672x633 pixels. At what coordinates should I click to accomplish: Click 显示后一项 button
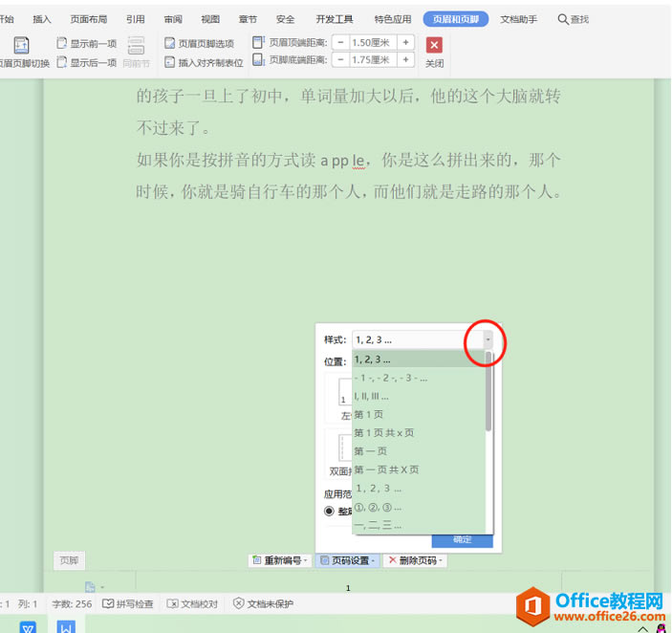coord(87,62)
